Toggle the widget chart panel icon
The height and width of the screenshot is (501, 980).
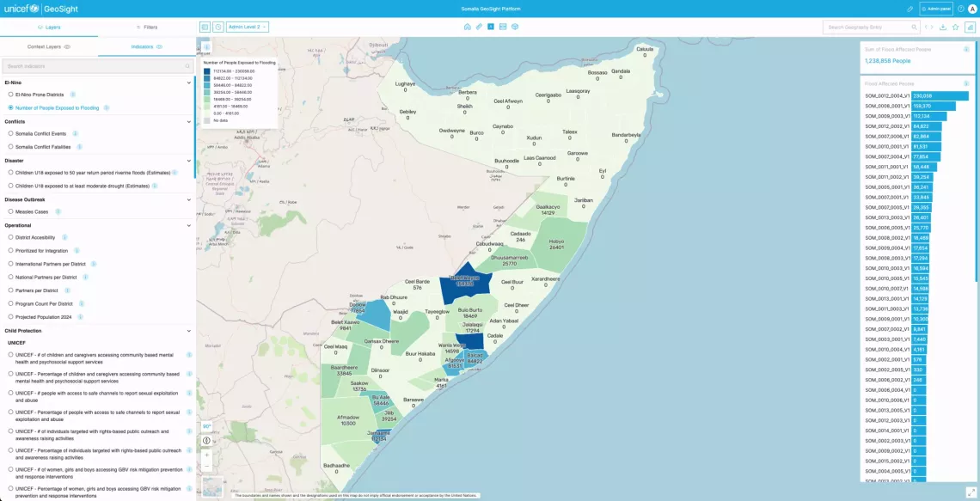[969, 27]
